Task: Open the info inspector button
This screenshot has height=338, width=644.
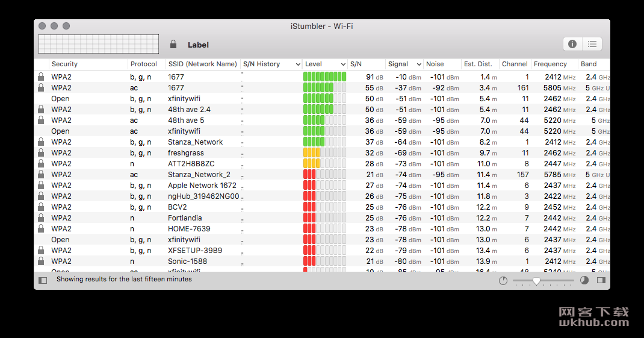Action: tap(572, 44)
